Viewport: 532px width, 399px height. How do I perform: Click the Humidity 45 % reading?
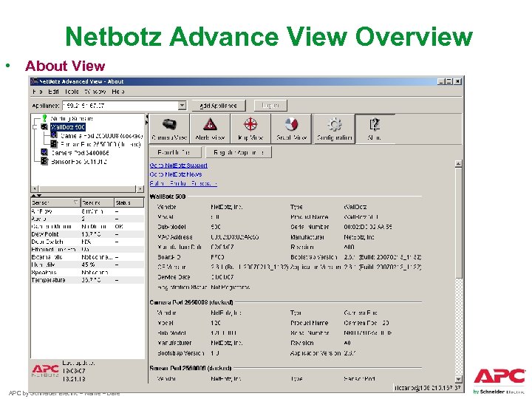pos(88,265)
